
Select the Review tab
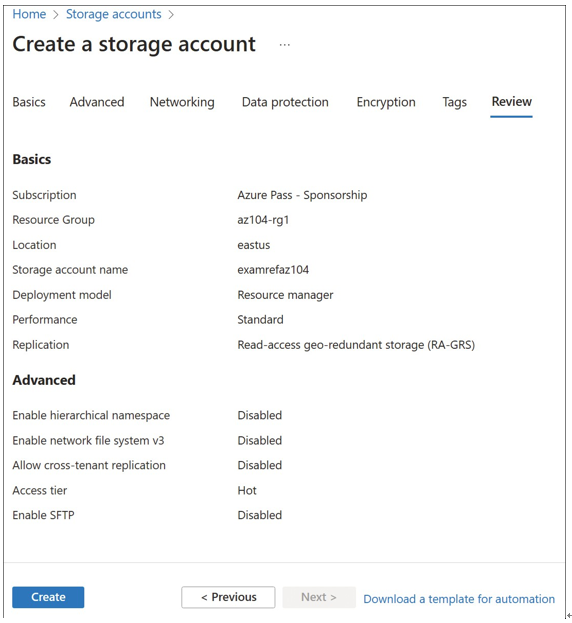512,102
